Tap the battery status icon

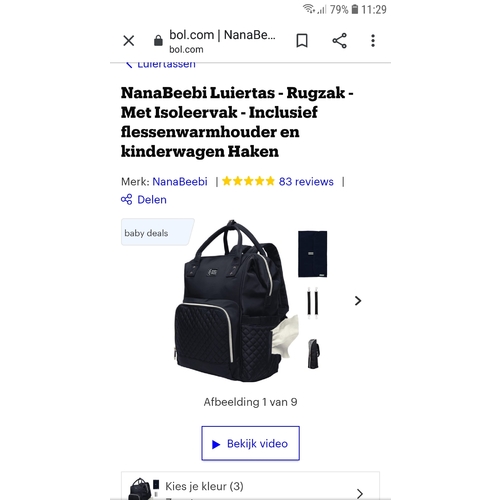pos(355,9)
